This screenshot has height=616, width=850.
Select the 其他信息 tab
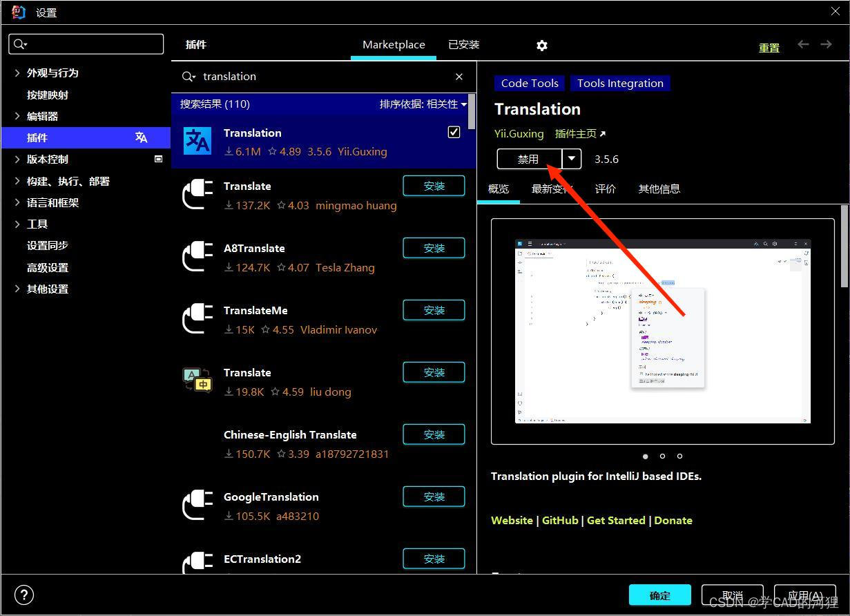click(659, 189)
